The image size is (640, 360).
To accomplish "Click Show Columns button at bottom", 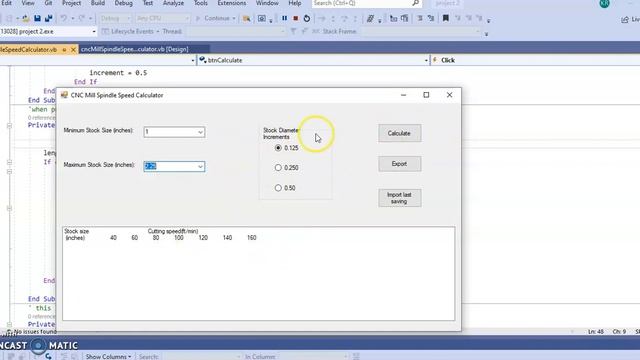I will pos(109,357).
